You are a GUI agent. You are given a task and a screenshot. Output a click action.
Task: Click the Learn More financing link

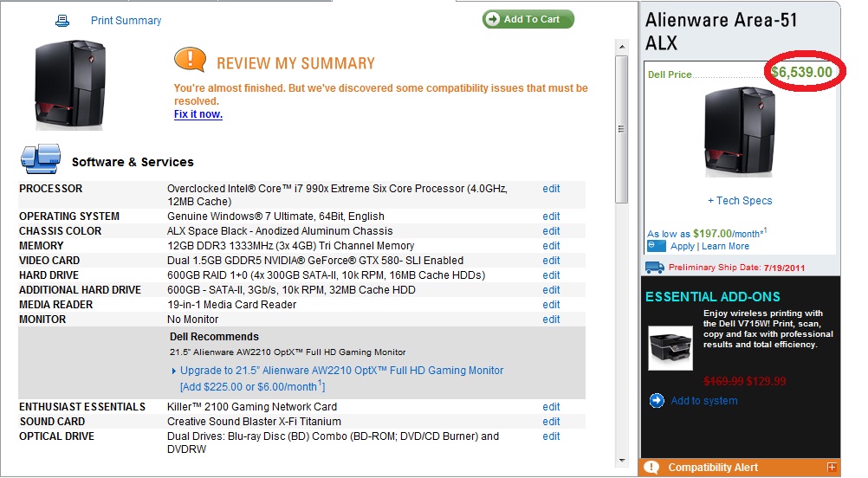[725, 246]
